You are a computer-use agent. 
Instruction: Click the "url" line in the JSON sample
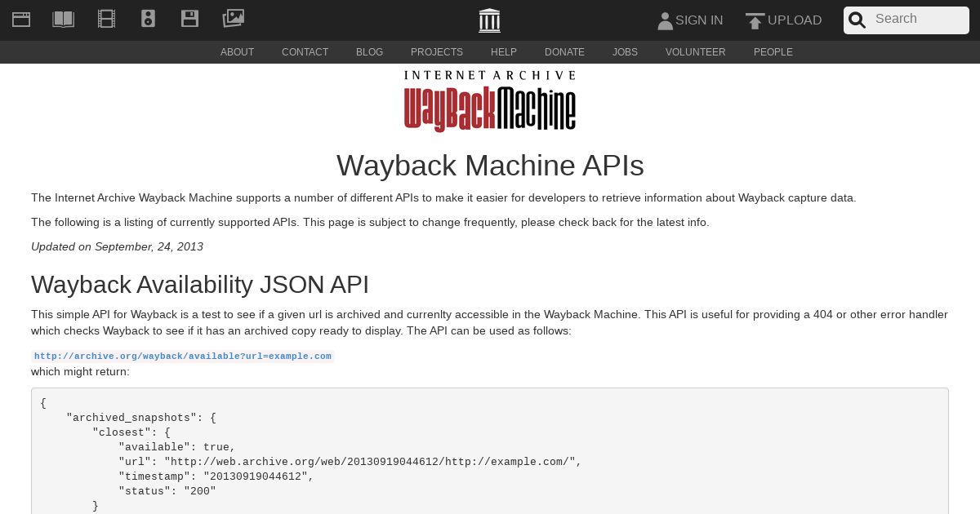pyautogui.click(x=350, y=462)
